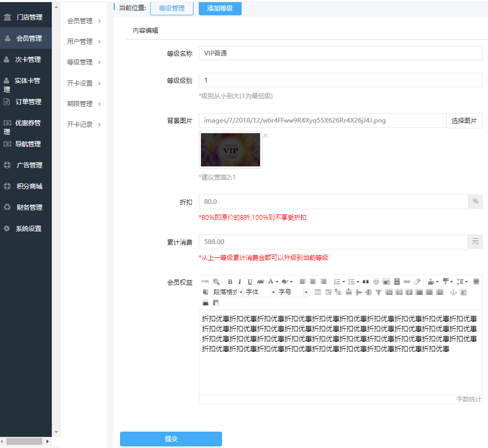Toggle italic formatting
The width and height of the screenshot is (488, 448).
click(240, 282)
